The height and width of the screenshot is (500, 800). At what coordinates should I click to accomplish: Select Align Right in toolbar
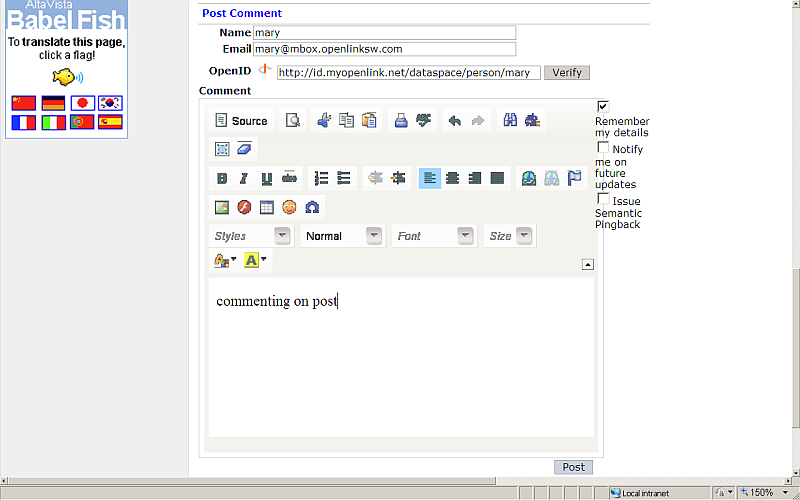[x=474, y=178]
